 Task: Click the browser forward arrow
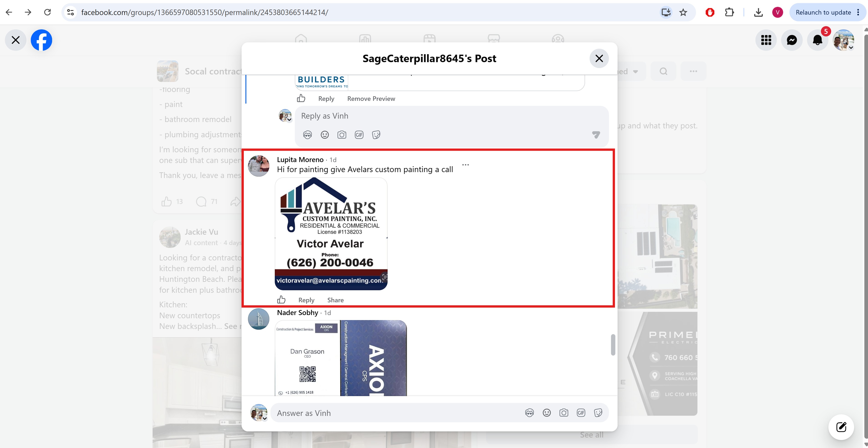pos(28,13)
